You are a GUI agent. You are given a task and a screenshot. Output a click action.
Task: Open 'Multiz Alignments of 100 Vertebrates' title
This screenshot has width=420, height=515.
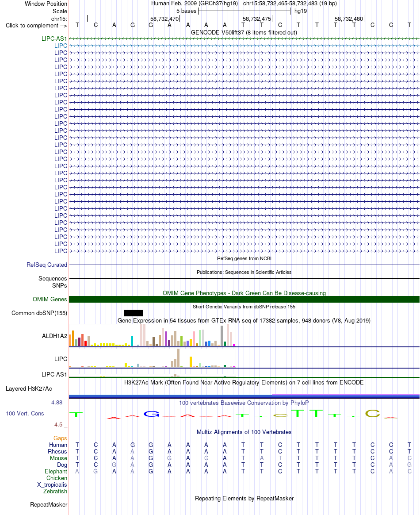click(244, 432)
